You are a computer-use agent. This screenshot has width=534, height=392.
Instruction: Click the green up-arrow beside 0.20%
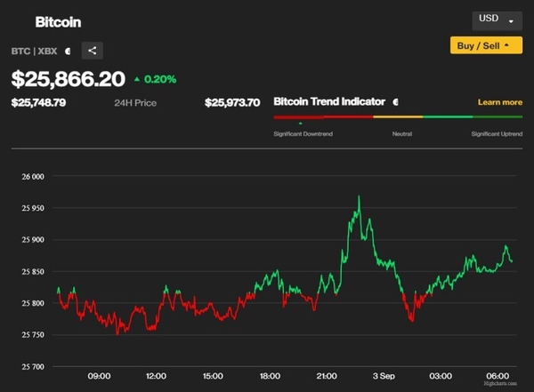pos(137,79)
